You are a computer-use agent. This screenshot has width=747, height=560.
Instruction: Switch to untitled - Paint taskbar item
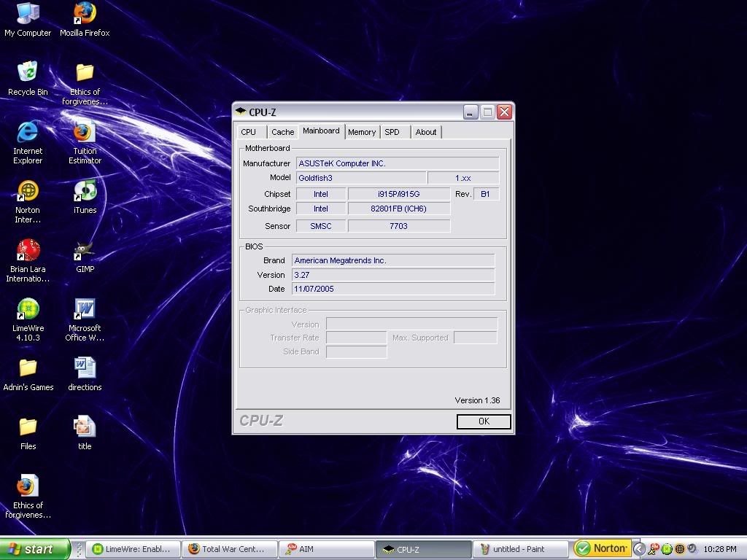pos(521,549)
